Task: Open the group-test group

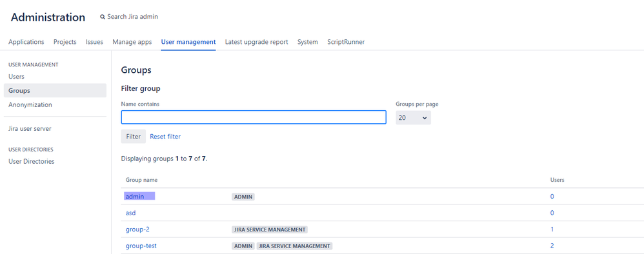Action: 141,246
